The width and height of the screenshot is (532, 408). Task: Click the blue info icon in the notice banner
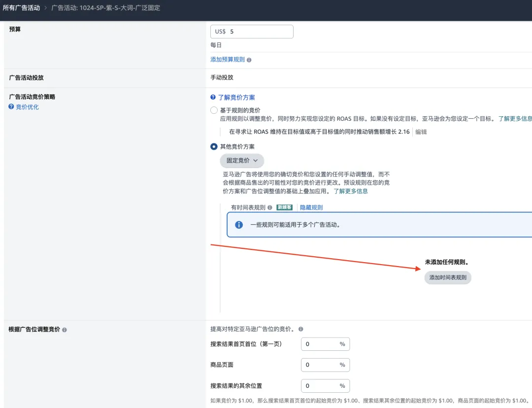[239, 225]
